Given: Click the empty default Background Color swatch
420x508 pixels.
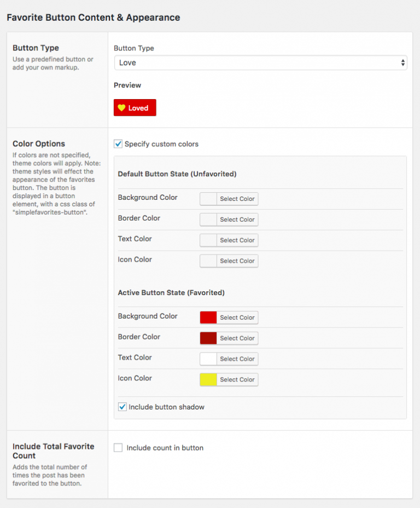Looking at the screenshot, I should [x=208, y=199].
